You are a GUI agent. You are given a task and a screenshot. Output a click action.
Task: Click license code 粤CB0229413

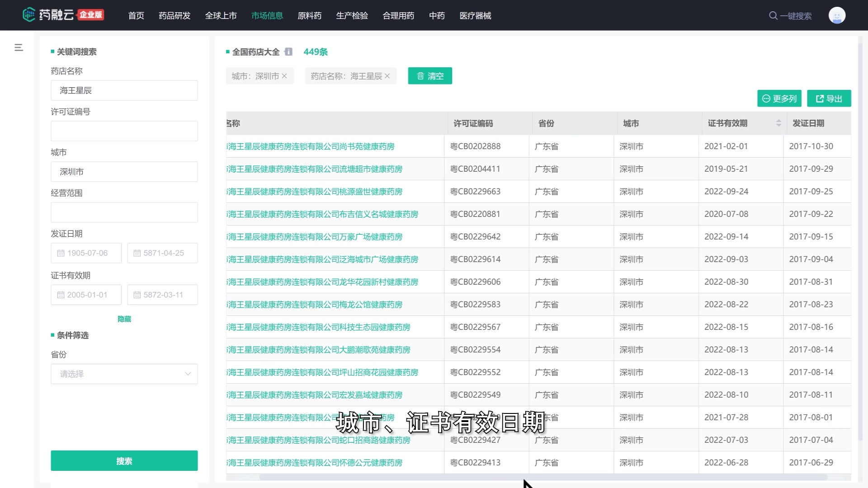[x=475, y=463]
